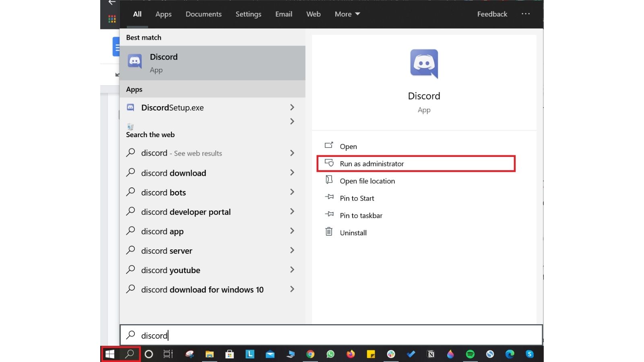
Task: Choose 'discord - See web results' suggestion
Action: point(182,153)
